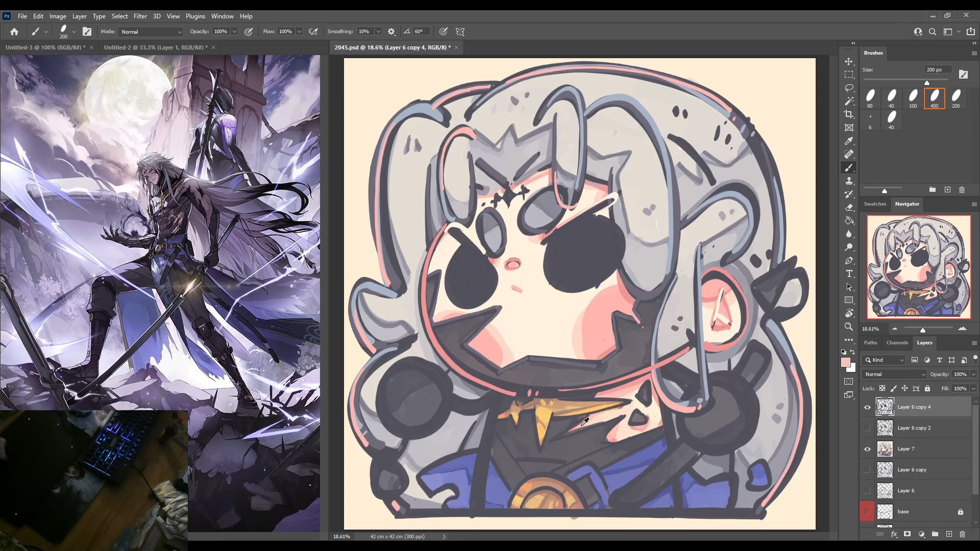
Task: Open the Filter menu
Action: coord(140,16)
